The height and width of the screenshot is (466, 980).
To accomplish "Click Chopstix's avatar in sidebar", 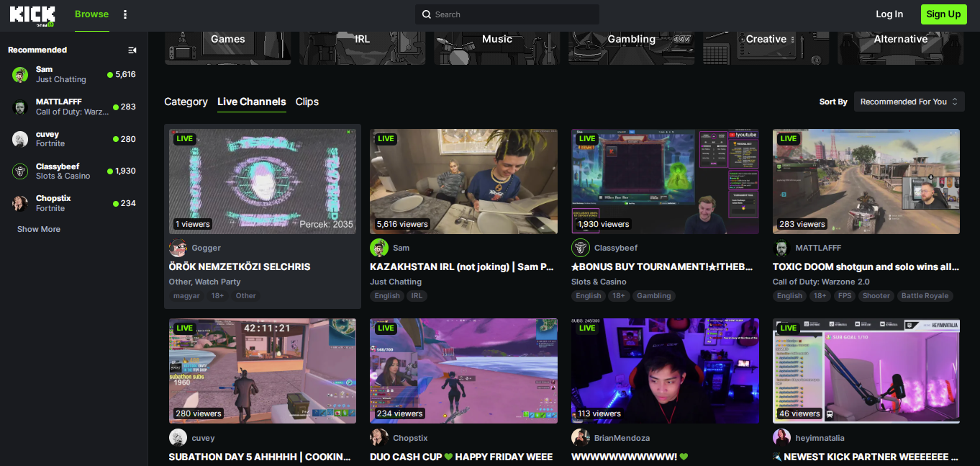I will pos(20,203).
